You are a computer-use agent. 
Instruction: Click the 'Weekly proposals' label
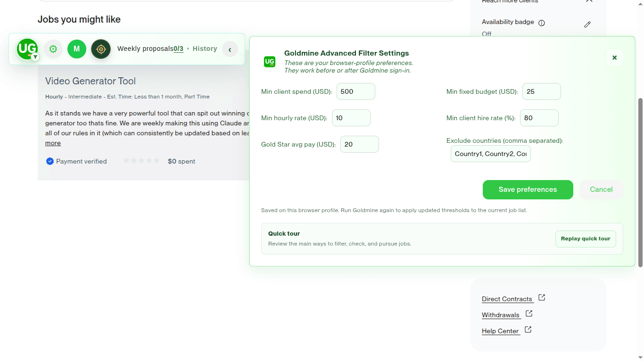pos(145,49)
